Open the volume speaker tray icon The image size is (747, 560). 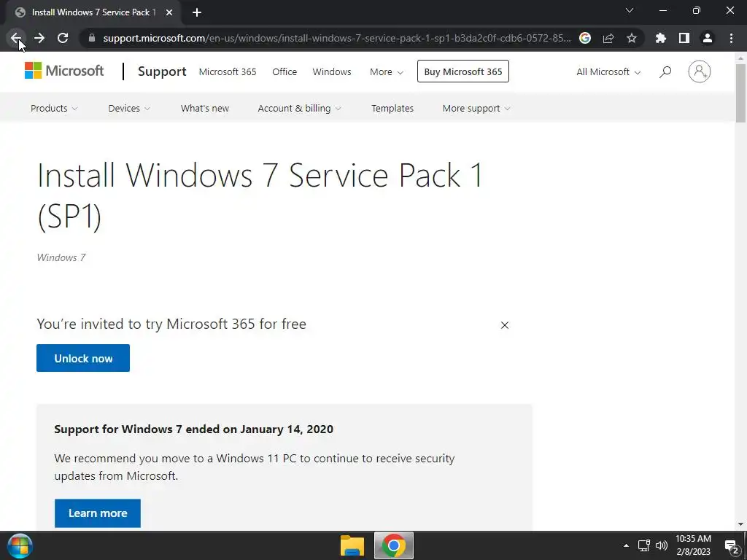point(662,545)
